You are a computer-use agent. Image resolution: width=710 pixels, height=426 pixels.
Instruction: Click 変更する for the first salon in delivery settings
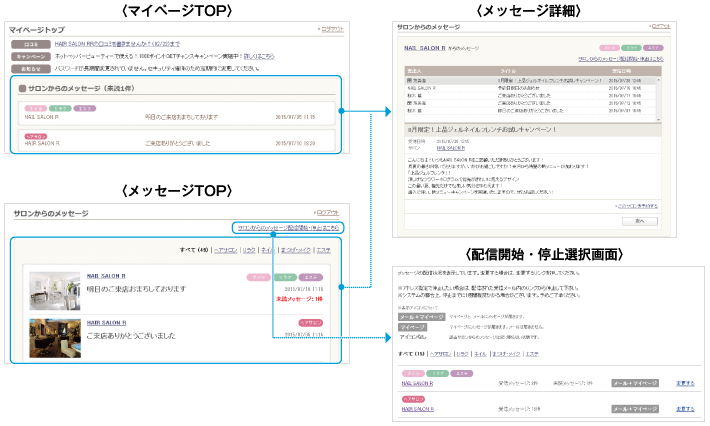tap(685, 382)
